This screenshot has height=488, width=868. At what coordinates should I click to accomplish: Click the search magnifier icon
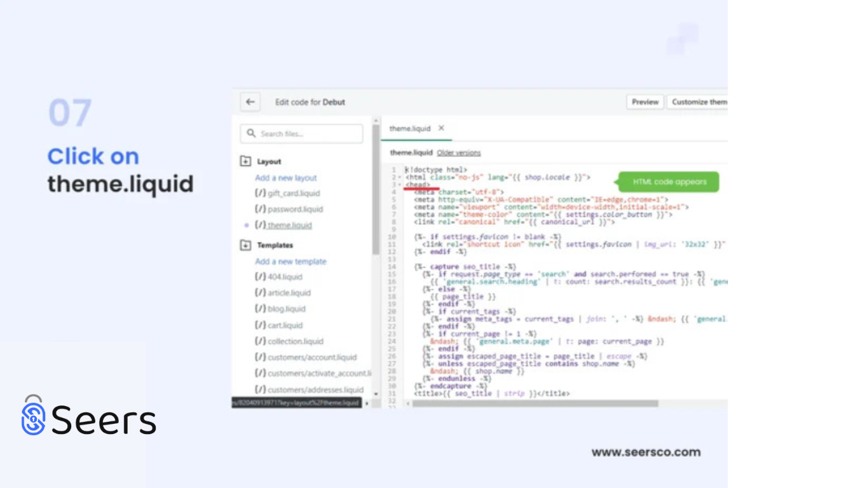[x=250, y=133]
